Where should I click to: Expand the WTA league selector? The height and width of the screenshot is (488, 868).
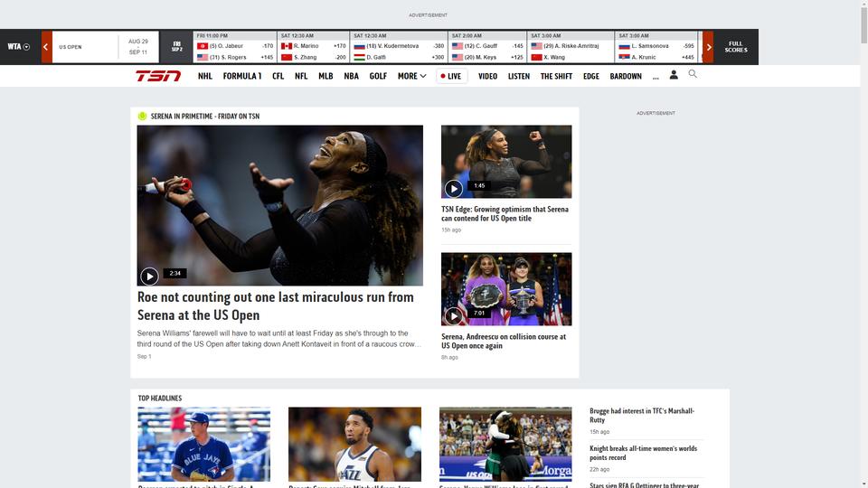point(19,47)
